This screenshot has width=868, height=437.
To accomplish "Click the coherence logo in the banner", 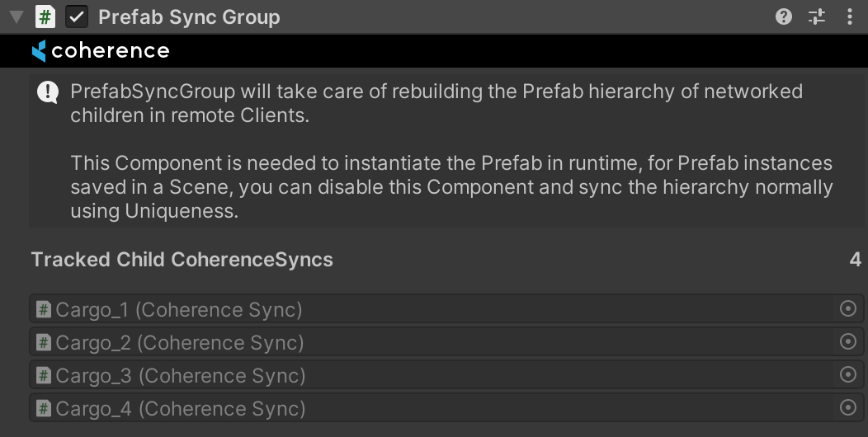I will pyautogui.click(x=101, y=51).
